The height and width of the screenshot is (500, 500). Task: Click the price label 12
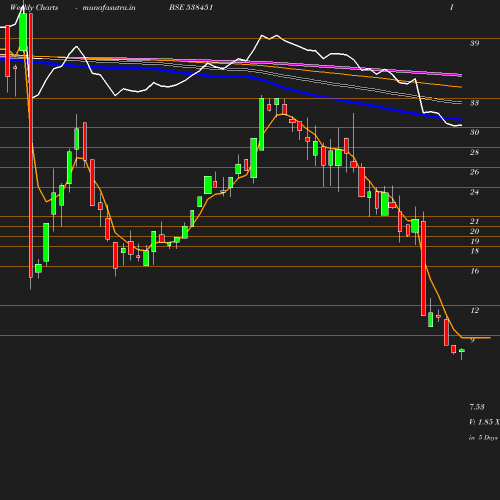click(475, 310)
